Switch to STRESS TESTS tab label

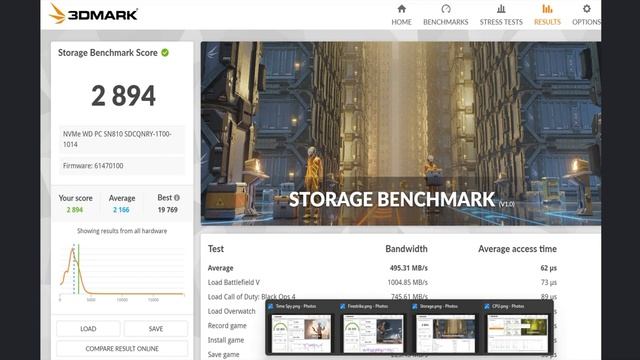pos(501,22)
